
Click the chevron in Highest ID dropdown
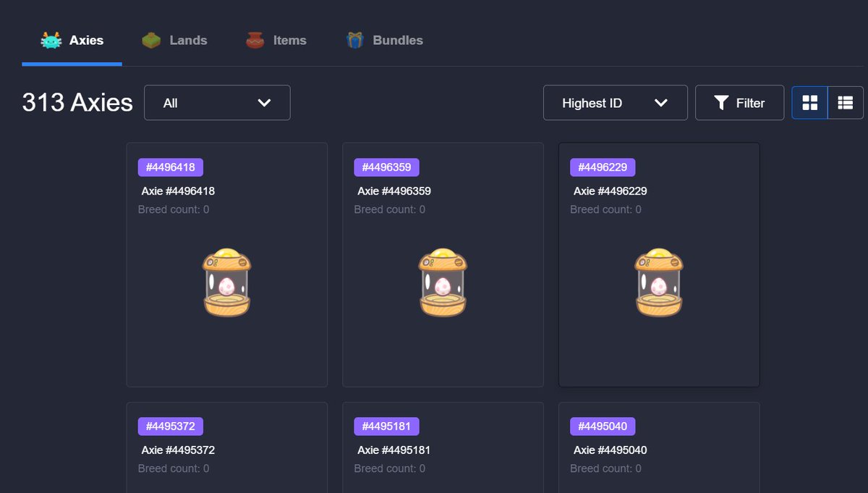660,103
